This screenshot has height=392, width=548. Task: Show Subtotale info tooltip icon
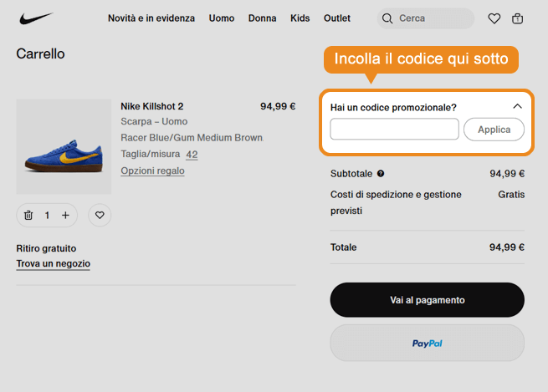(x=381, y=174)
